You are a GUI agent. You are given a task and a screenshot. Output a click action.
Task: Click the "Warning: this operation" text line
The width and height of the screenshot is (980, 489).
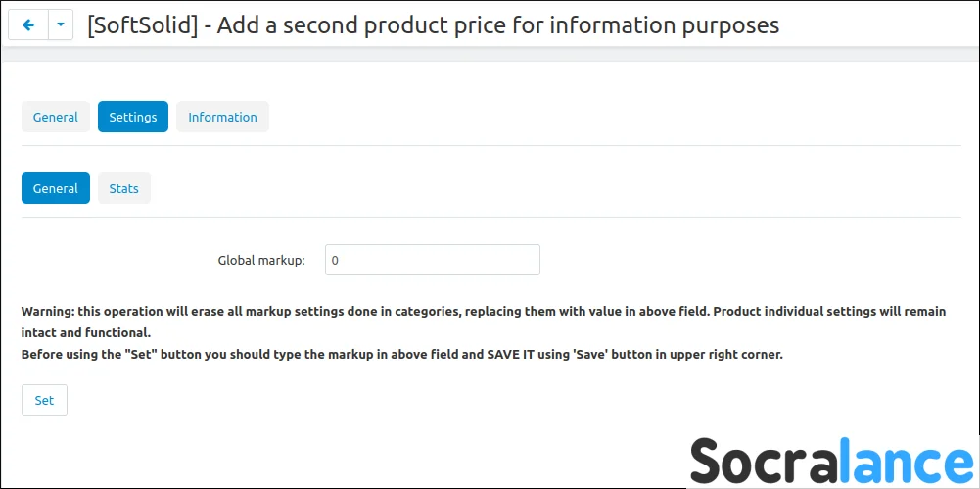pyautogui.click(x=484, y=311)
